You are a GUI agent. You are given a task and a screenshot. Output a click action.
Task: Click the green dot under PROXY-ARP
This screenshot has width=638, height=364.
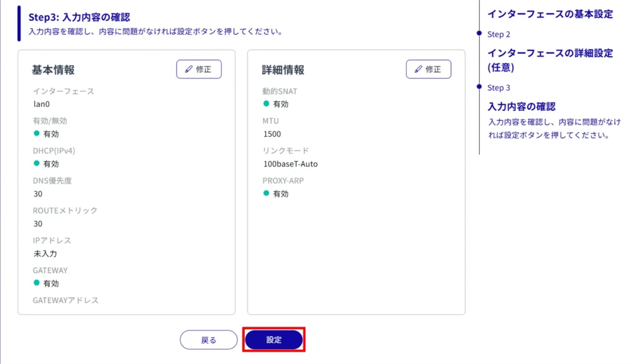tap(266, 194)
